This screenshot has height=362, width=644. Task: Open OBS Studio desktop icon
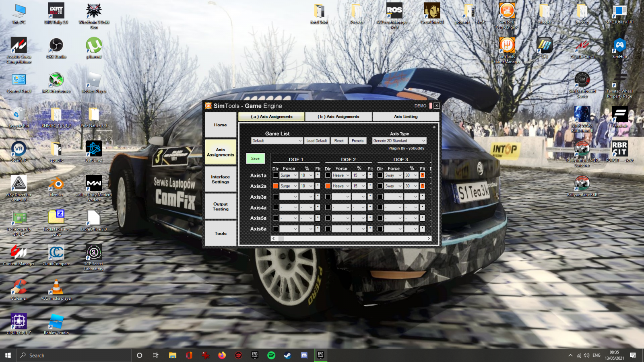pos(56,48)
